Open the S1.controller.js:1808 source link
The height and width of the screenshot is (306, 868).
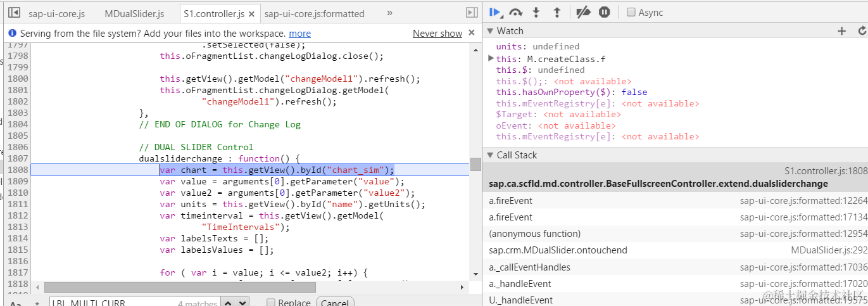tap(826, 170)
